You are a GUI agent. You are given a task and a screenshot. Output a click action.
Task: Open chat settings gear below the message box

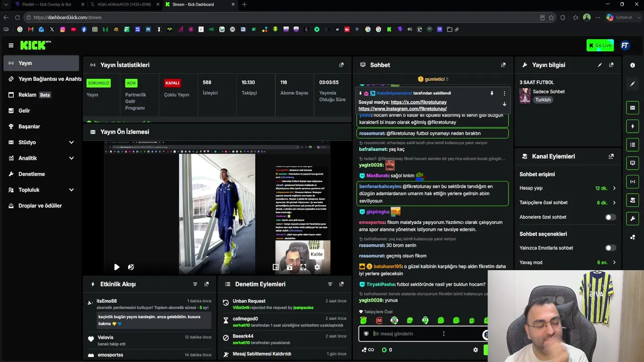point(475,350)
